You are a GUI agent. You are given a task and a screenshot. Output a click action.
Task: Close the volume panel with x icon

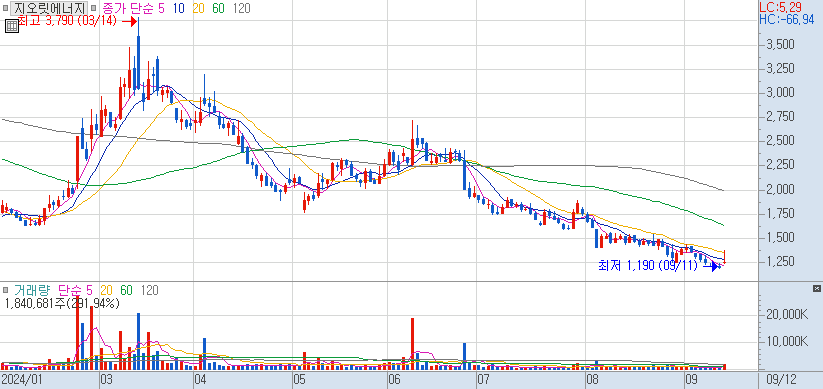coord(816,289)
